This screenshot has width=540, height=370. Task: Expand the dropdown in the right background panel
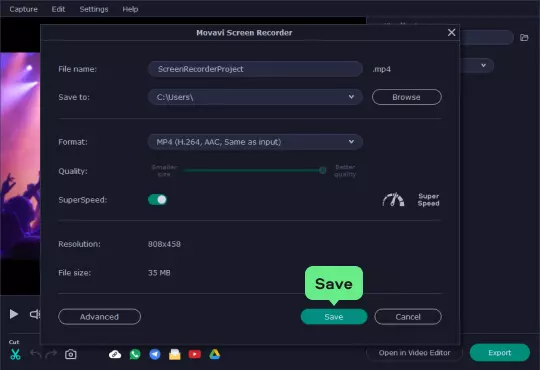coord(484,65)
